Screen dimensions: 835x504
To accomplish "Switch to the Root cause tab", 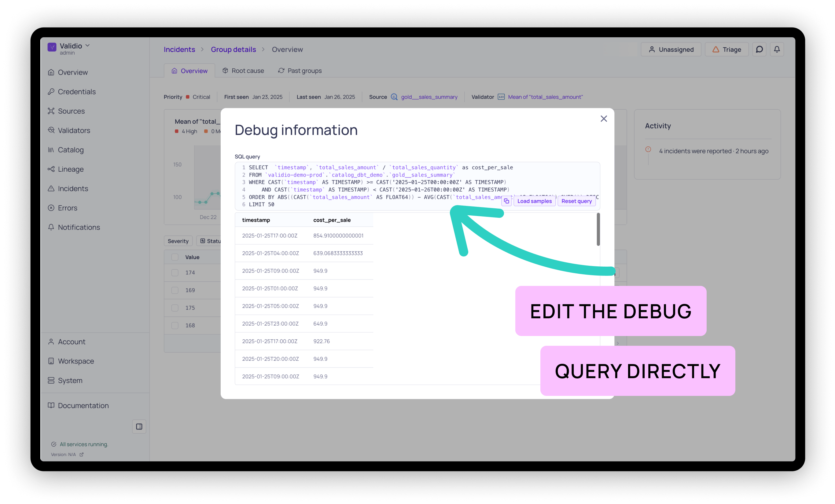I will tap(243, 71).
